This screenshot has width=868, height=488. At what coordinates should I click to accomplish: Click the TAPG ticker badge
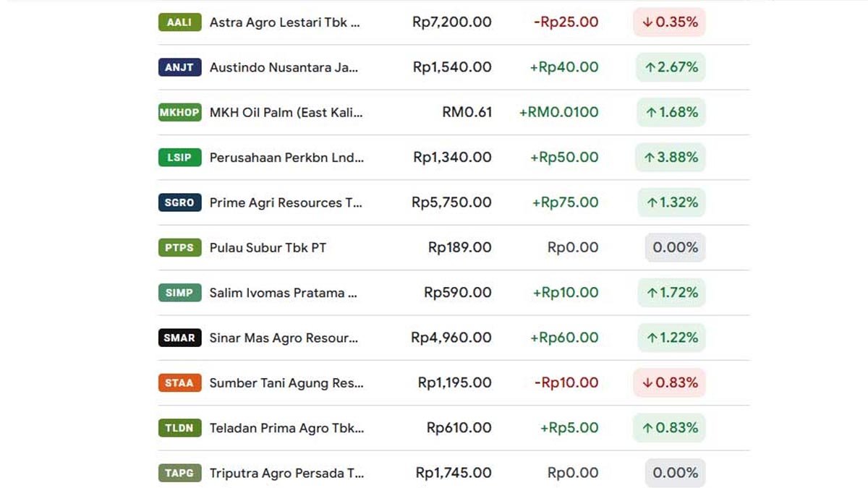pos(179,473)
